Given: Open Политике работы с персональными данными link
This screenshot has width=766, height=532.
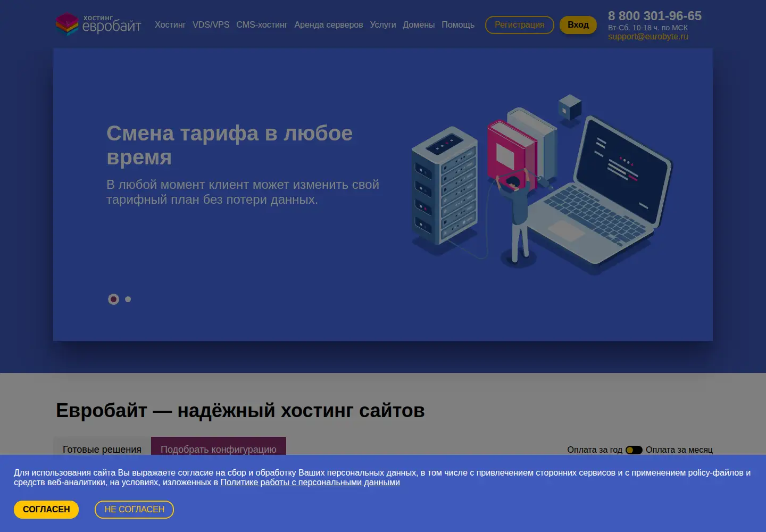Looking at the screenshot, I should [310, 483].
